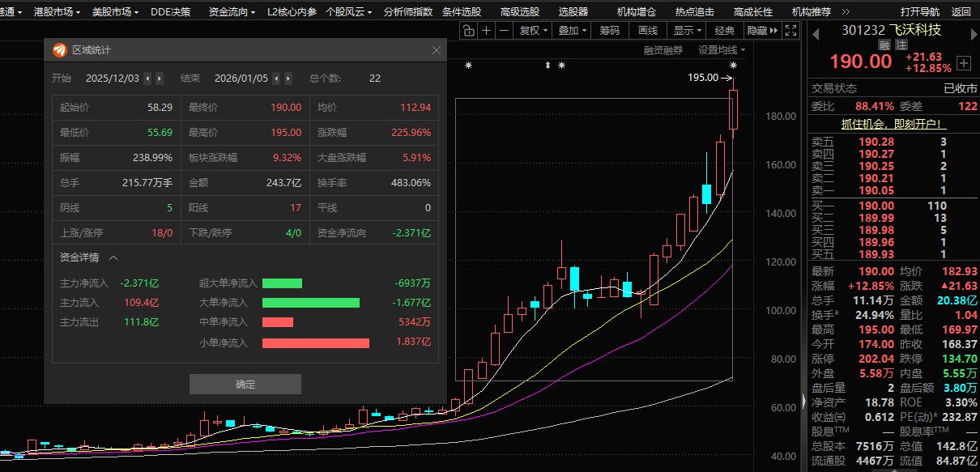Open the 资金流向 menu
Viewport: 980px width, 472px height.
[232, 11]
